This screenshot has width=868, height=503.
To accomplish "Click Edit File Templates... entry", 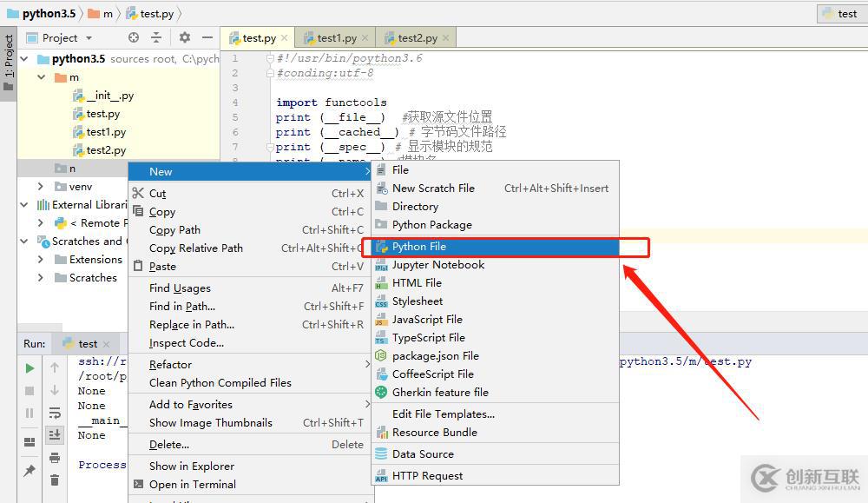I will (496, 414).
